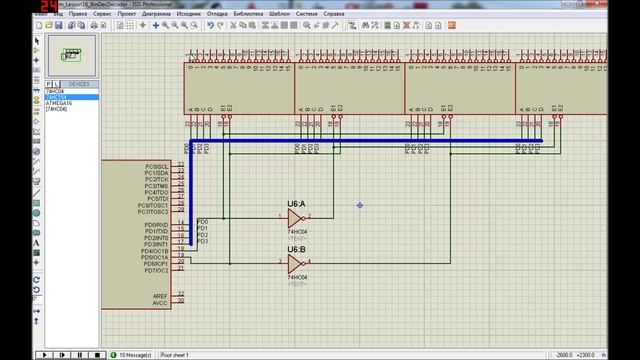The width and height of the screenshot is (640, 360).
Task: Center view at cursor
Action: [x=156, y=25]
